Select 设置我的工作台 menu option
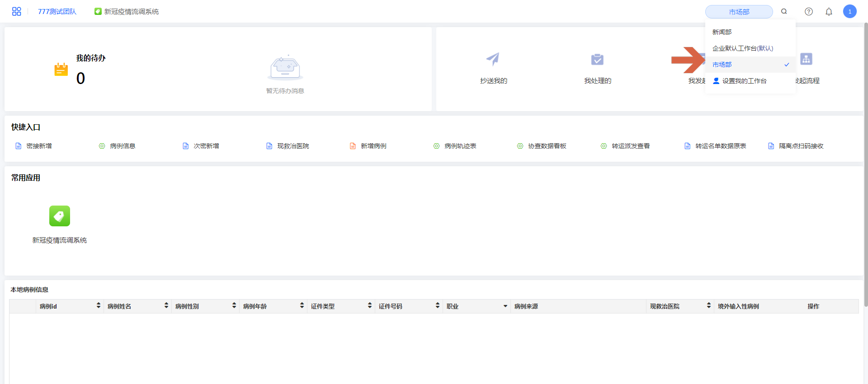The height and width of the screenshot is (384, 868). tap(744, 81)
